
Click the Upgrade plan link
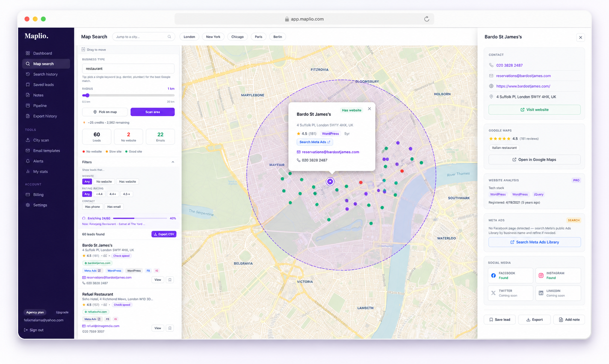tap(62, 312)
